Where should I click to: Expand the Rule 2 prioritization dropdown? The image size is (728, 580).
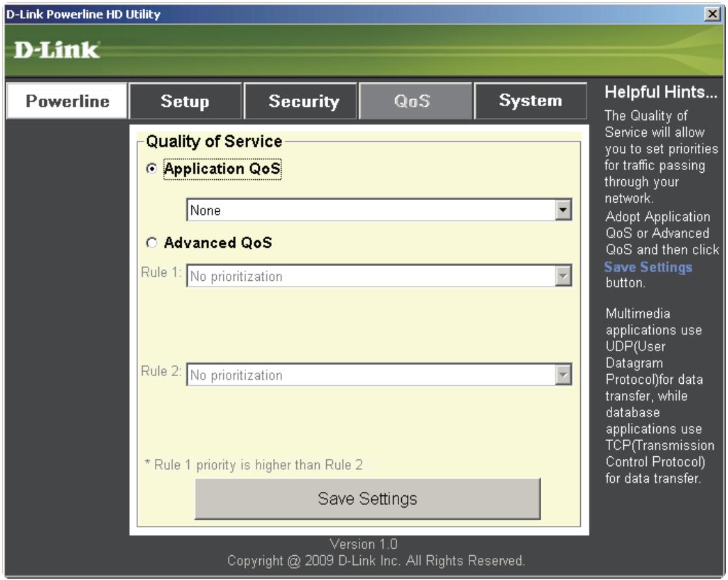tap(563, 375)
